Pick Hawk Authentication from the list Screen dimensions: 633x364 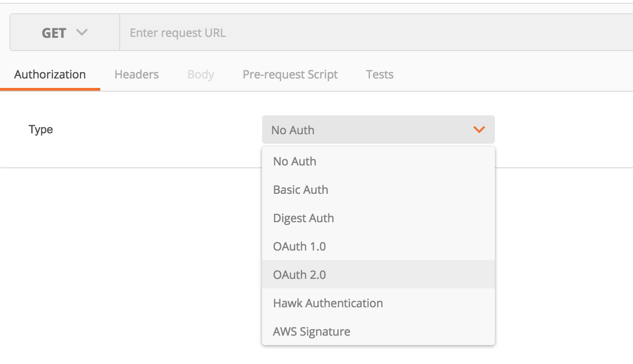point(328,303)
